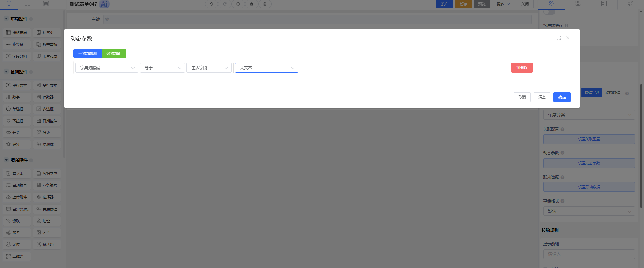Toggle the dialog fullscreen icon
The image size is (644, 268).
[559, 38]
